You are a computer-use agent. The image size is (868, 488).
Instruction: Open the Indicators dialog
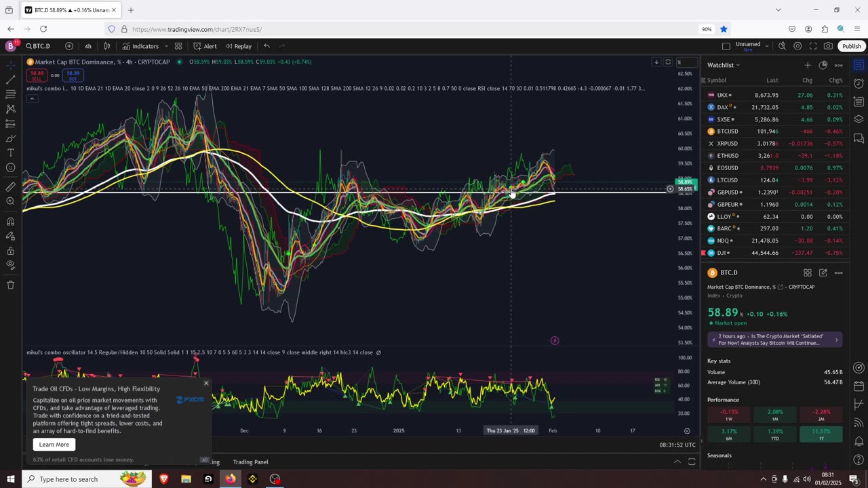tap(140, 46)
